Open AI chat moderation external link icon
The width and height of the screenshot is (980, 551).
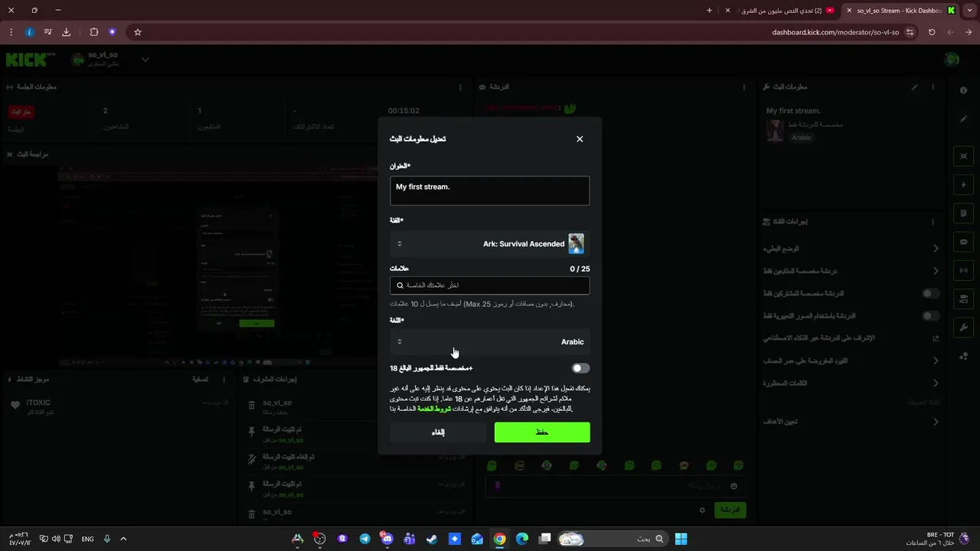click(x=936, y=337)
